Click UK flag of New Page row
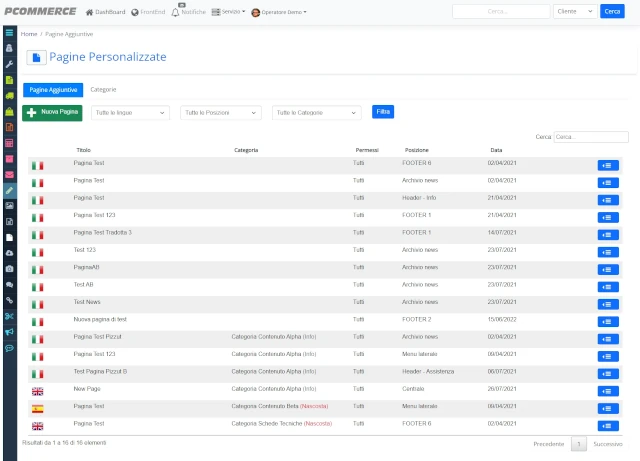This screenshot has width=640, height=461. (38, 392)
